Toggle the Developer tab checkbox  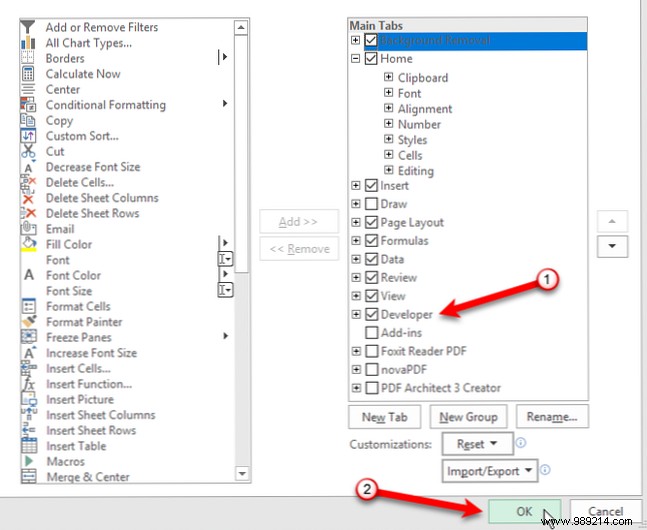pos(372,314)
